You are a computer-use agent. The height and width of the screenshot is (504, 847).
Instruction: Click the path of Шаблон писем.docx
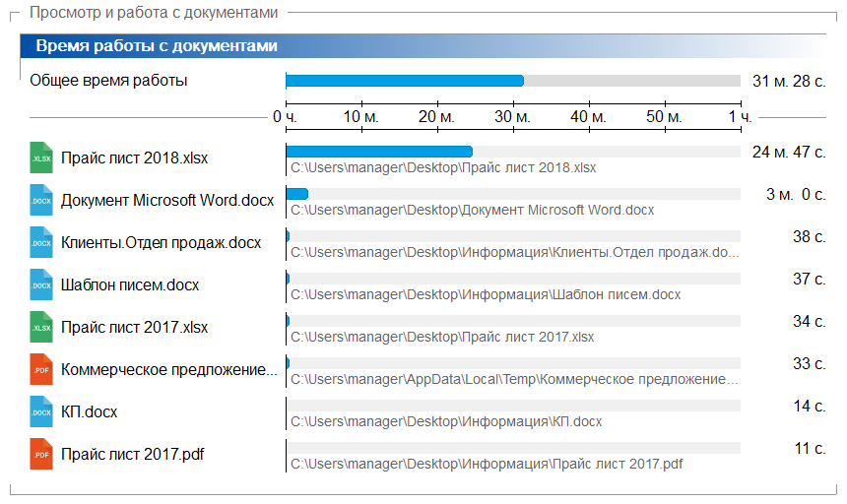click(485, 294)
